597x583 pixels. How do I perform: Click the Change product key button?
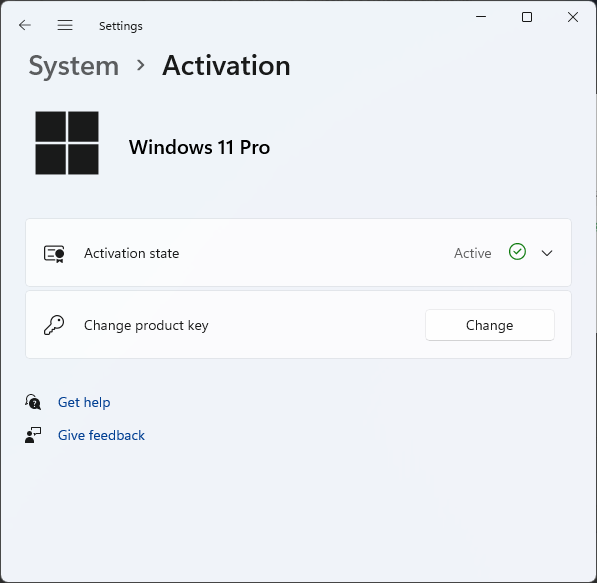point(490,325)
